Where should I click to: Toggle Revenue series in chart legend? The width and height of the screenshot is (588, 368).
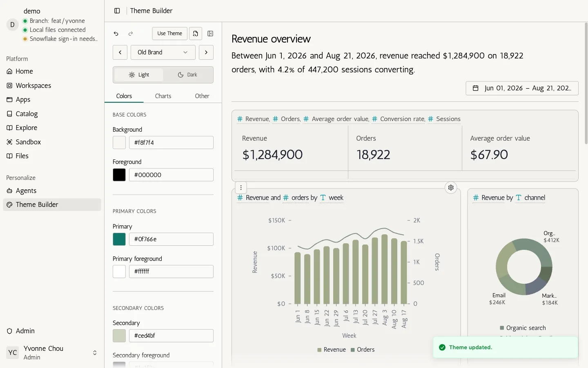click(x=332, y=350)
